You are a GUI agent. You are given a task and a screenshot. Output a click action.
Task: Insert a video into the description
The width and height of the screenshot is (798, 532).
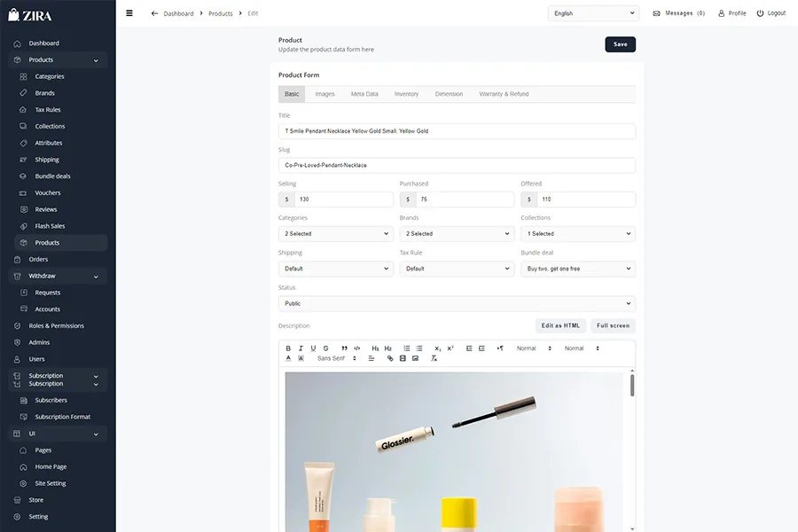[403, 358]
